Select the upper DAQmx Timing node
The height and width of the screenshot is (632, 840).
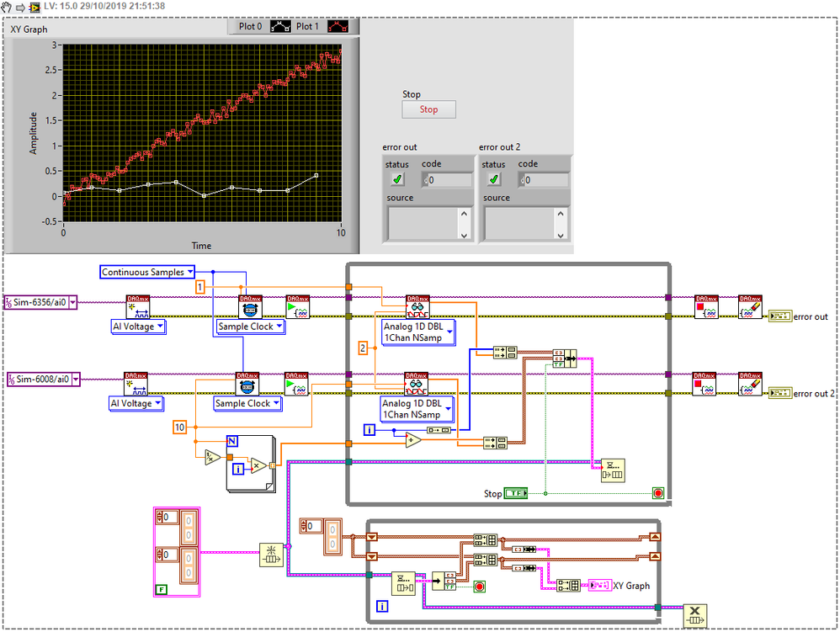[x=250, y=307]
